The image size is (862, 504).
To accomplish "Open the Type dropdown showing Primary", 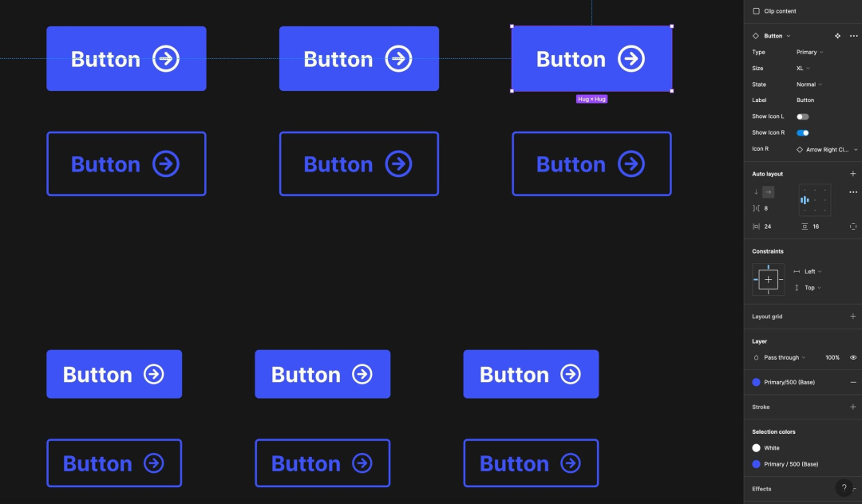I will [x=809, y=52].
